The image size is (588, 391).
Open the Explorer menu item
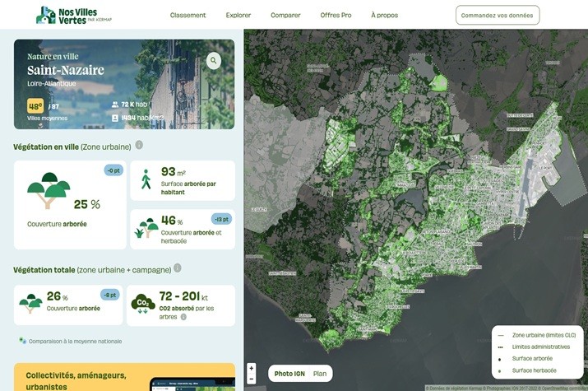click(x=238, y=16)
